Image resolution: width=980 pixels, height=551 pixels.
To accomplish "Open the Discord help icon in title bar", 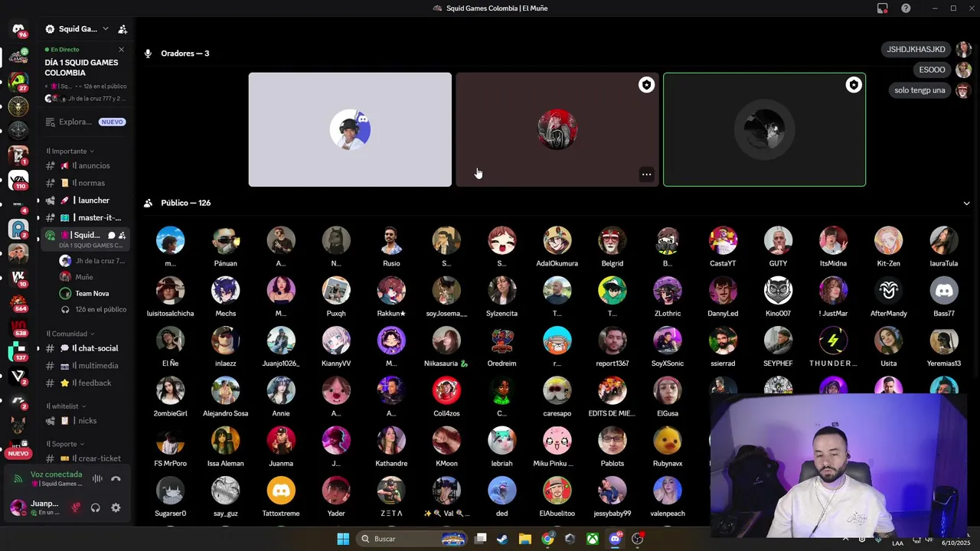I will [x=906, y=8].
